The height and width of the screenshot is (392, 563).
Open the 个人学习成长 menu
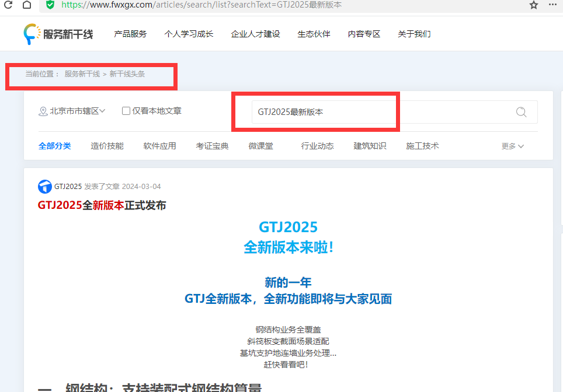point(189,34)
